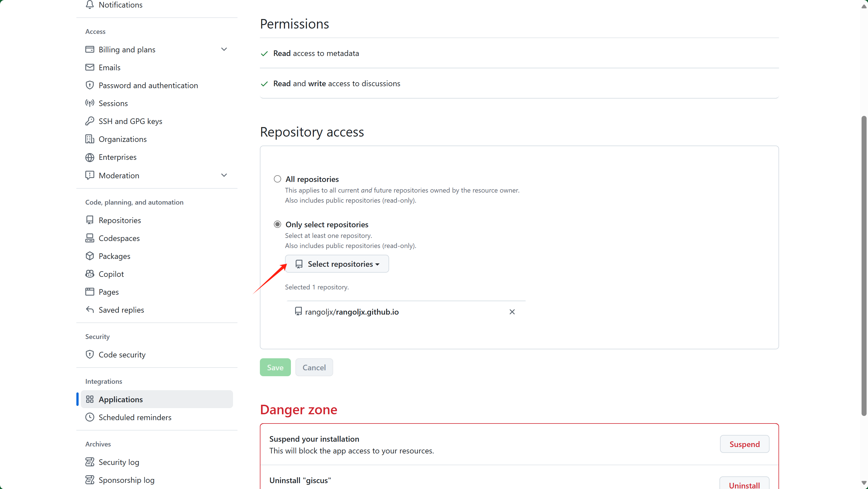Click the Sessions broadcast icon

pyautogui.click(x=90, y=103)
